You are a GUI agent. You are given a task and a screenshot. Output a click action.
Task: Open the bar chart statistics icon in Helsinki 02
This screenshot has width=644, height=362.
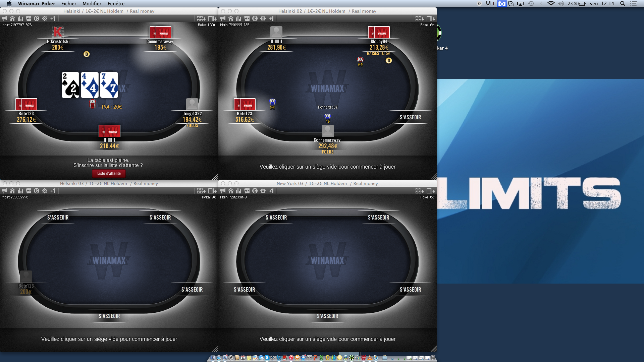[x=239, y=18]
